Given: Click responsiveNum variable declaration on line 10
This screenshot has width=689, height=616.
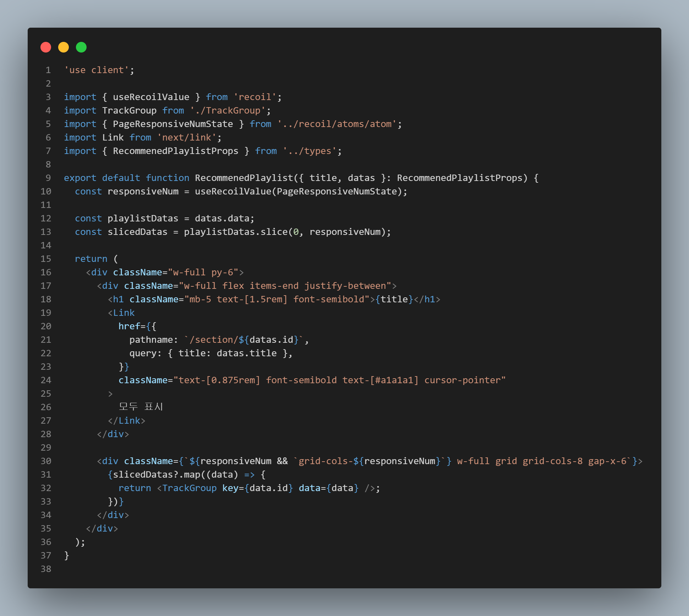Looking at the screenshot, I should pyautogui.click(x=143, y=191).
